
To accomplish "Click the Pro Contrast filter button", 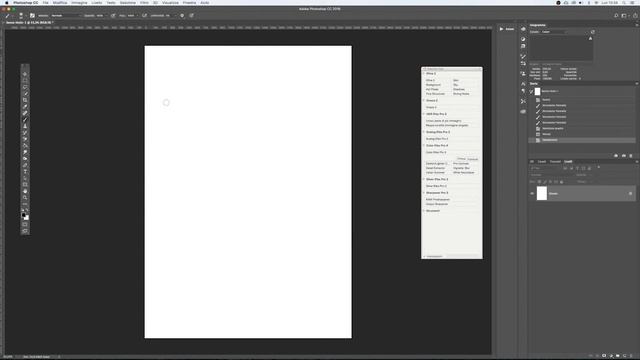I will tap(461, 164).
